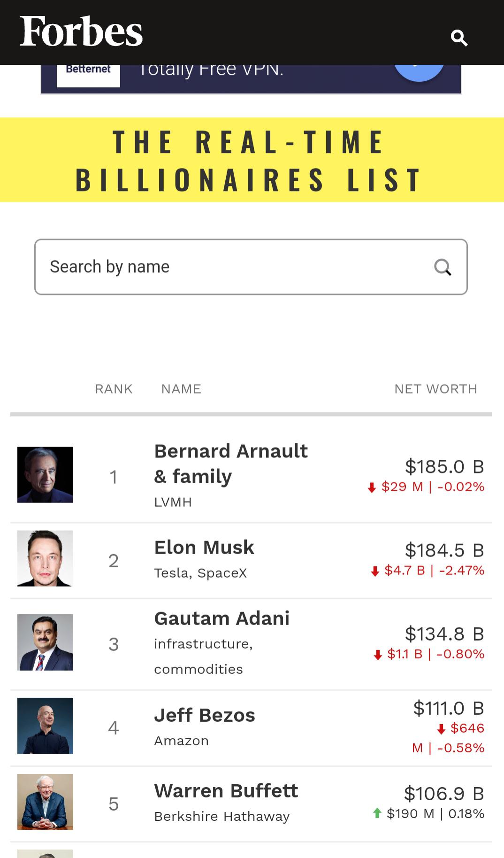
Task: Sort by the NAME column header
Action: coord(181,389)
